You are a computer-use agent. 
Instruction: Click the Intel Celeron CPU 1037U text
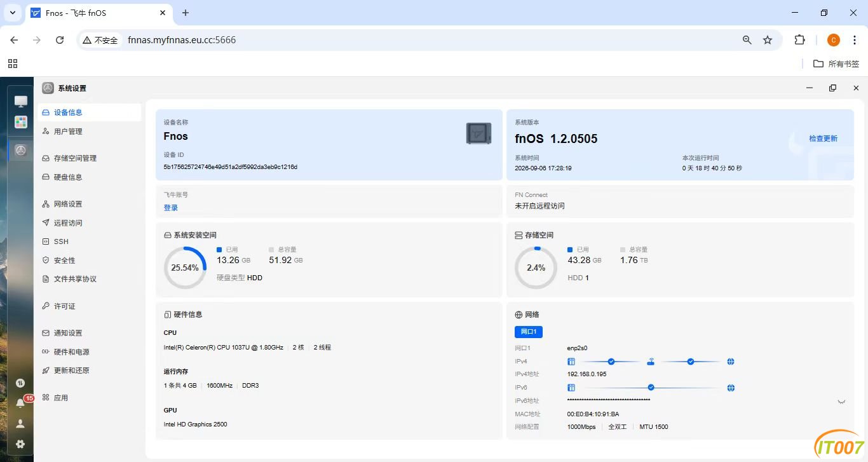tap(224, 348)
